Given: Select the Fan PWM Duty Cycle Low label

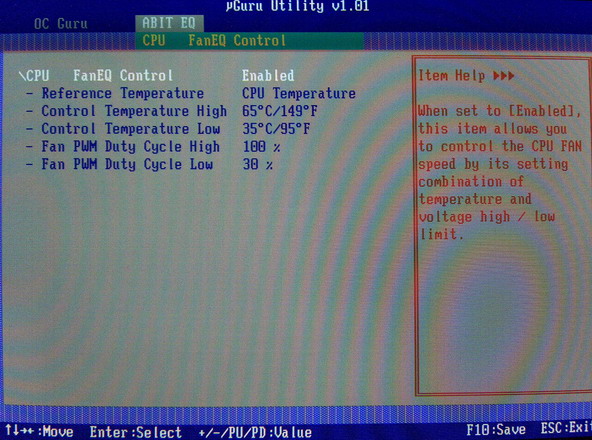Looking at the screenshot, I should click(x=127, y=164).
